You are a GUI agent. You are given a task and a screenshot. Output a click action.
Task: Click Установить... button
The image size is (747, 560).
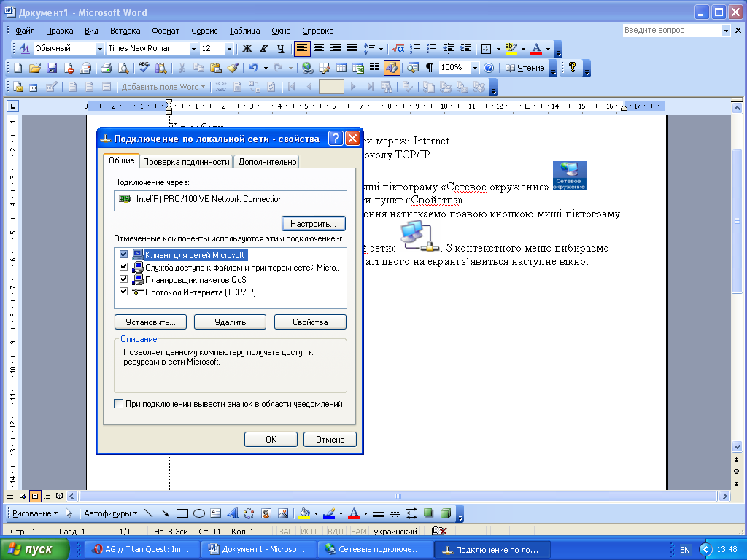coord(150,322)
